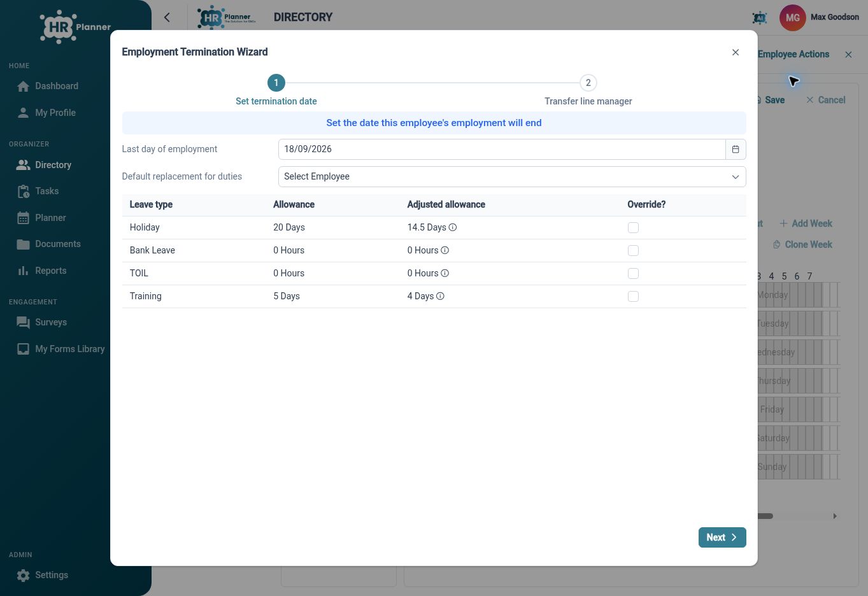868x596 pixels.
Task: Click Save in the background panel
Action: pos(771,100)
